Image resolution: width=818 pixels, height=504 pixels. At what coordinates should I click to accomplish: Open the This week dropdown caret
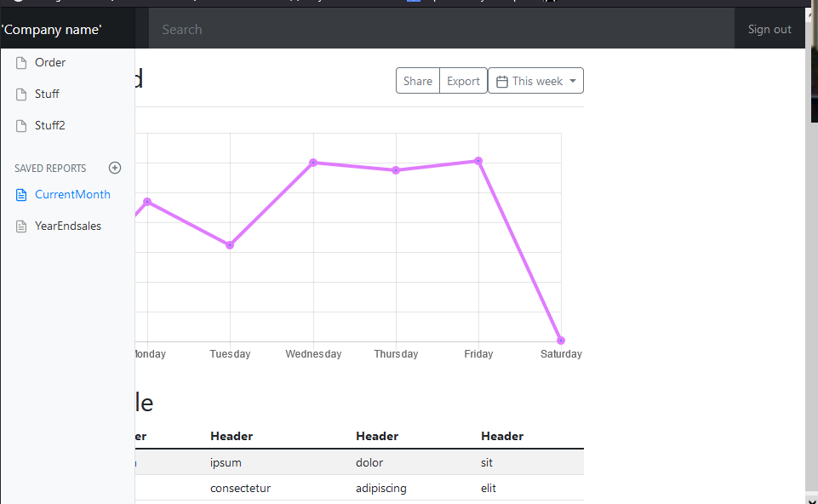coord(573,81)
